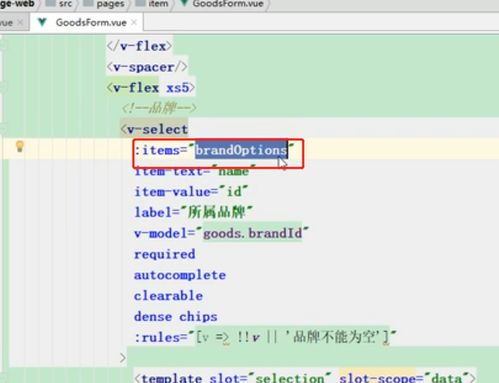The image size is (499, 383).
Task: Click the autocomplete attribute
Action: click(180, 275)
